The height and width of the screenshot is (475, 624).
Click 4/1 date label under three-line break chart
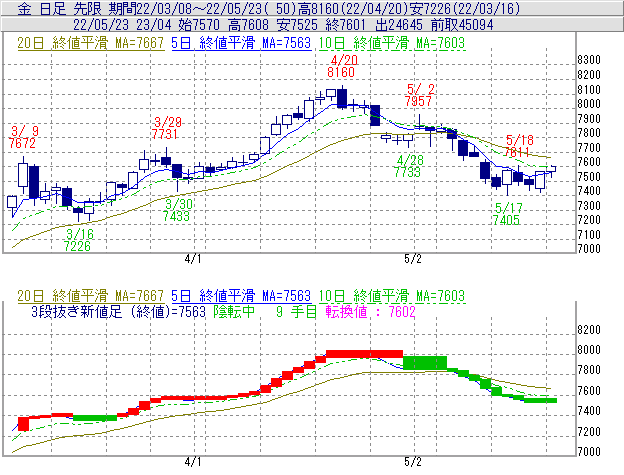[x=193, y=462]
